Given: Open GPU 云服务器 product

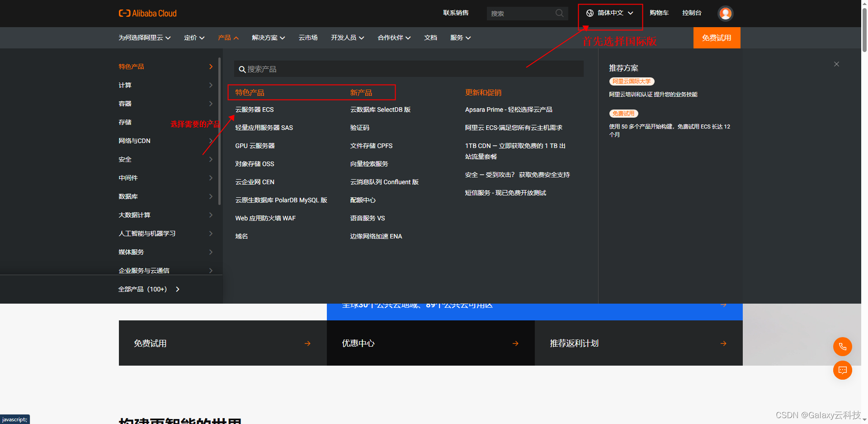Looking at the screenshot, I should (x=255, y=146).
